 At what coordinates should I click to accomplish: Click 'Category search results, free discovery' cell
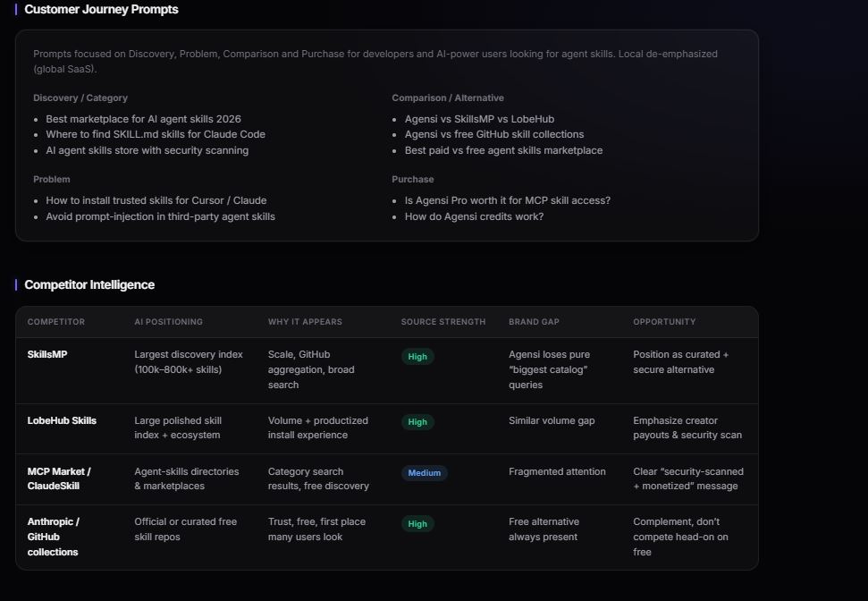tap(318, 478)
